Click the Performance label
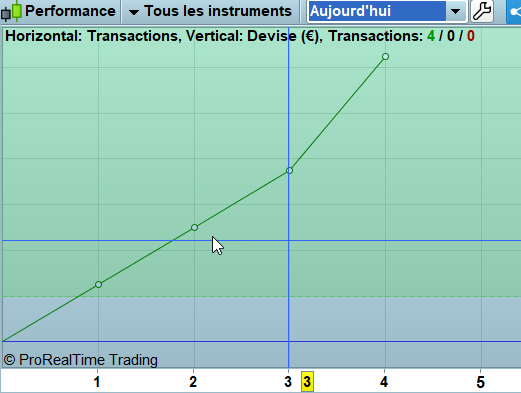The width and height of the screenshot is (521, 393). tap(70, 11)
